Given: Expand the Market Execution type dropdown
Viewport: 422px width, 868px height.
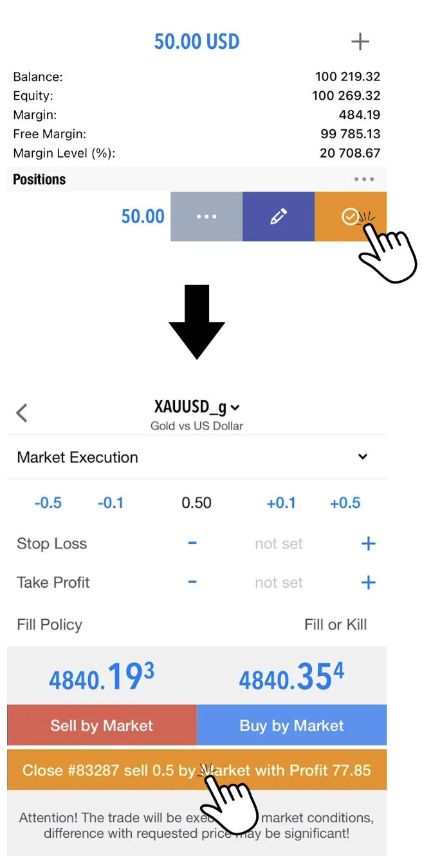Looking at the screenshot, I should click(x=363, y=457).
